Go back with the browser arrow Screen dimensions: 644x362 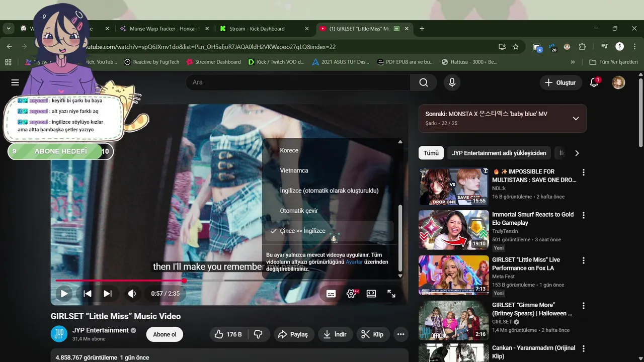(x=9, y=47)
